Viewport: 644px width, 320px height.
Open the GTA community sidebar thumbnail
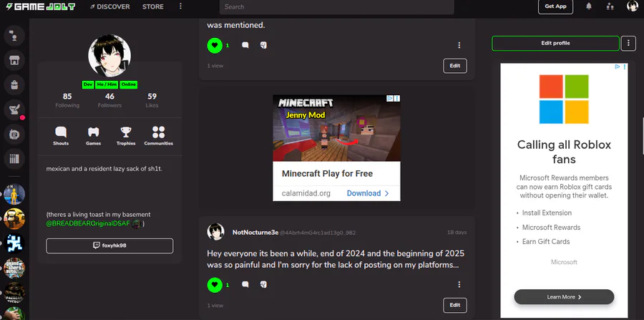[14, 268]
